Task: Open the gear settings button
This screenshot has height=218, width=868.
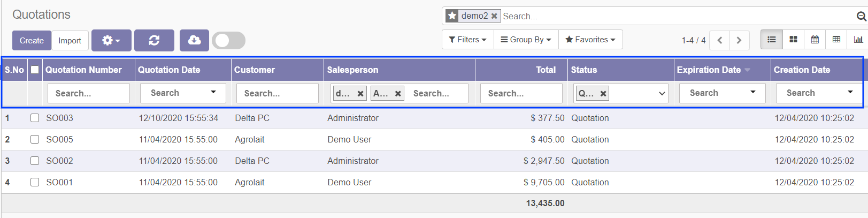Action: 111,41
